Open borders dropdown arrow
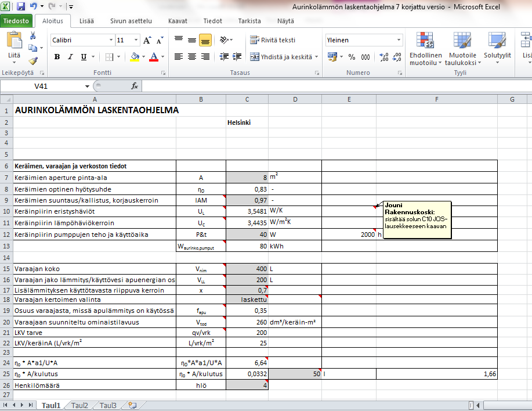Viewport: 532px width, 411px height. click(119, 57)
